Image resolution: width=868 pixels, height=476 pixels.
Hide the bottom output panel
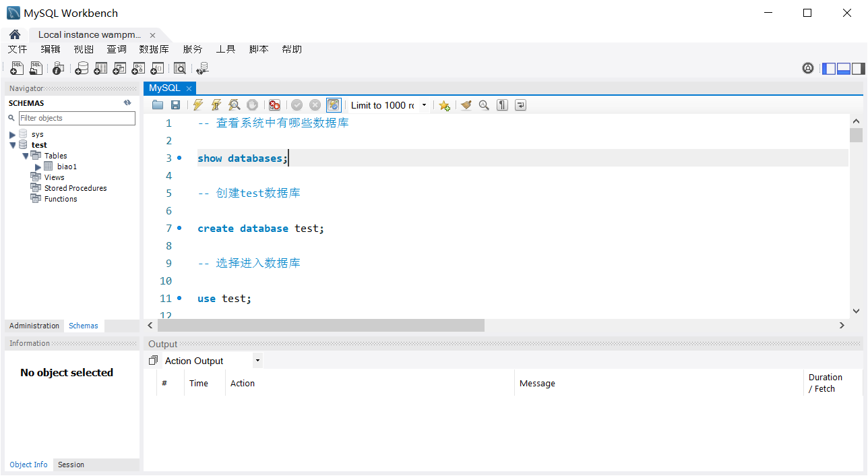pos(844,69)
